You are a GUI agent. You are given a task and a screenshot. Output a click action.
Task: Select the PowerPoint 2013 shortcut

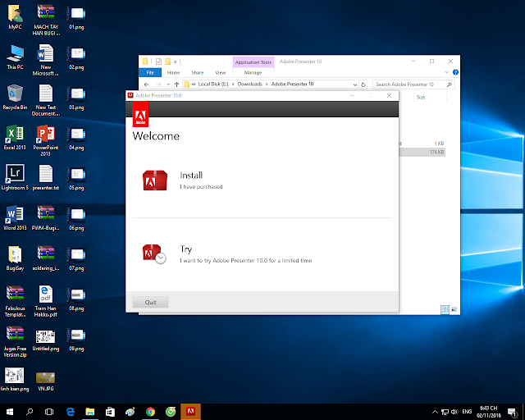tap(46, 140)
